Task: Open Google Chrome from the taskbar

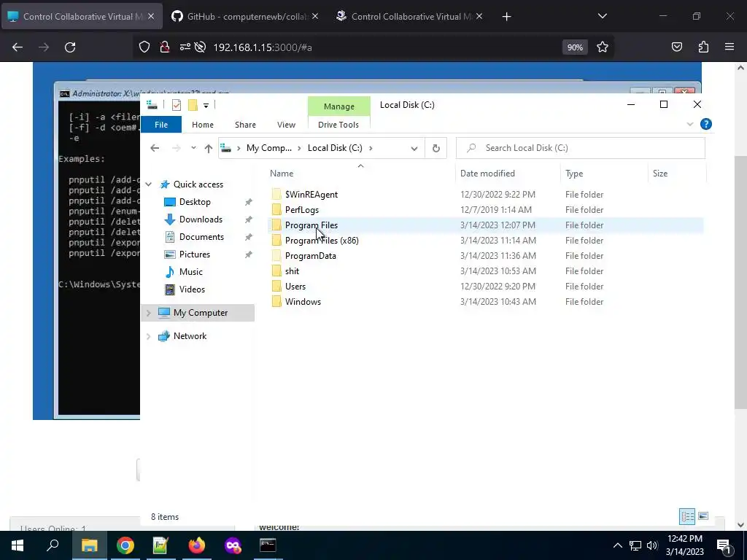Action: tap(125, 545)
